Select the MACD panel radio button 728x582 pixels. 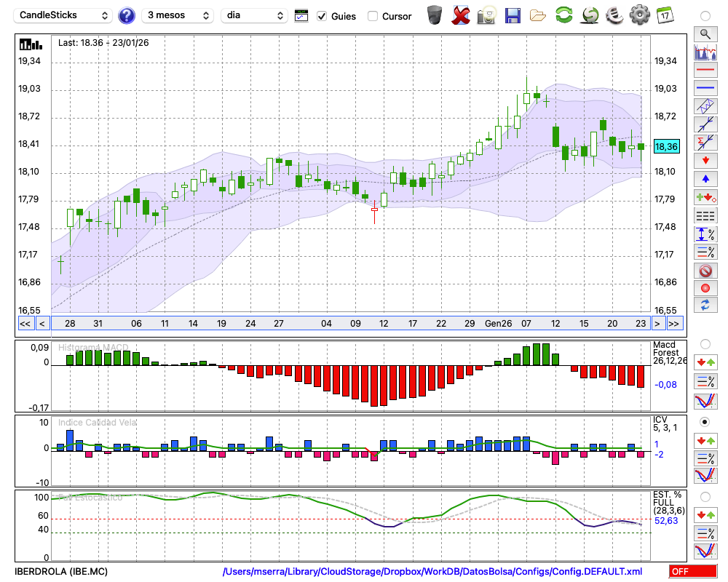pyautogui.click(x=705, y=344)
